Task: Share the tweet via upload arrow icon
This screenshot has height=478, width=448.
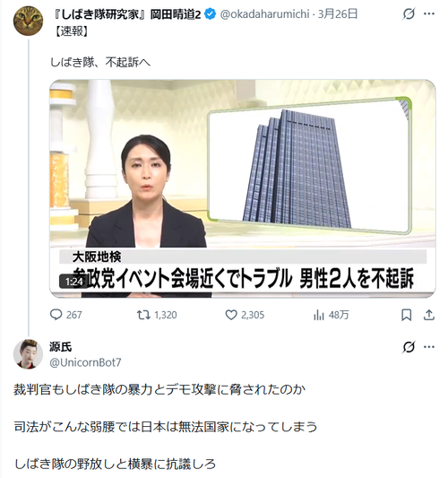Action: tap(429, 315)
